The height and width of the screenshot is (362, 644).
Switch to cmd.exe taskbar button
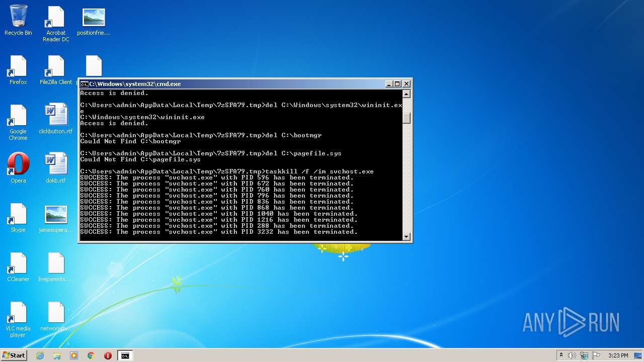[125, 355]
